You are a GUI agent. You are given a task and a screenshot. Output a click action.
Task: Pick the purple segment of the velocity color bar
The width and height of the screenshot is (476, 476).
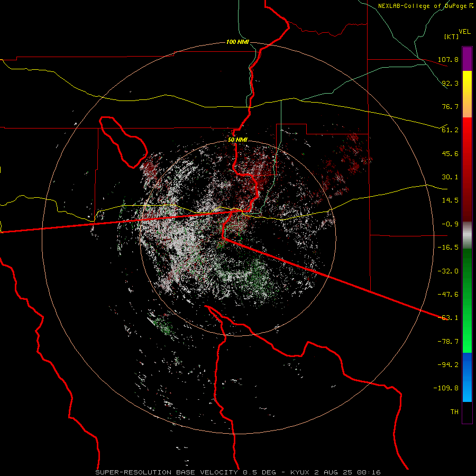click(x=467, y=59)
